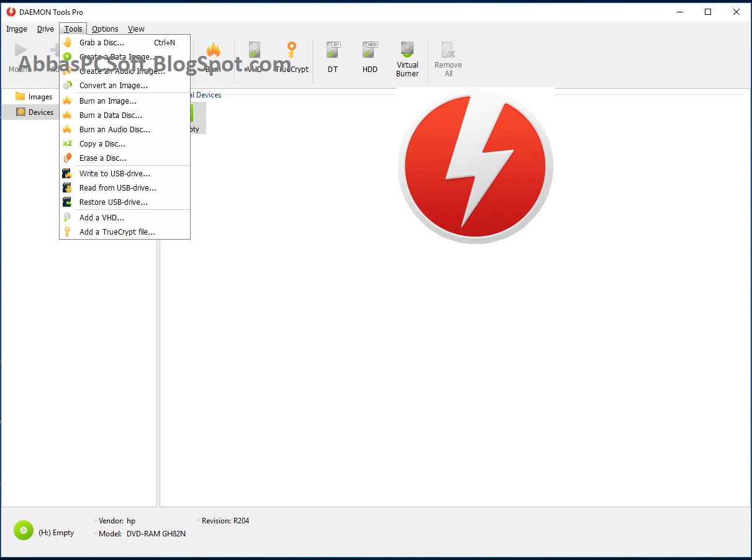Click the Remove All toolbar button
Viewport: 752px width, 560px height.
pos(448,59)
